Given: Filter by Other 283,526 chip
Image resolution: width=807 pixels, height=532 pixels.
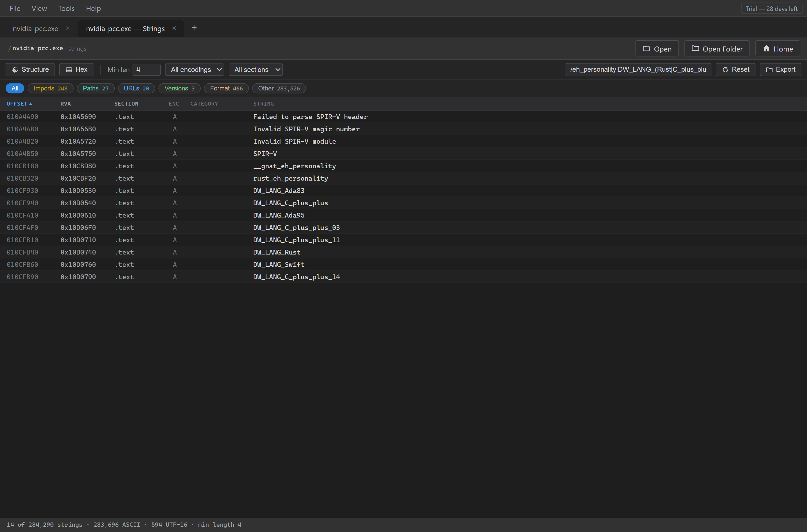Looking at the screenshot, I should point(279,88).
